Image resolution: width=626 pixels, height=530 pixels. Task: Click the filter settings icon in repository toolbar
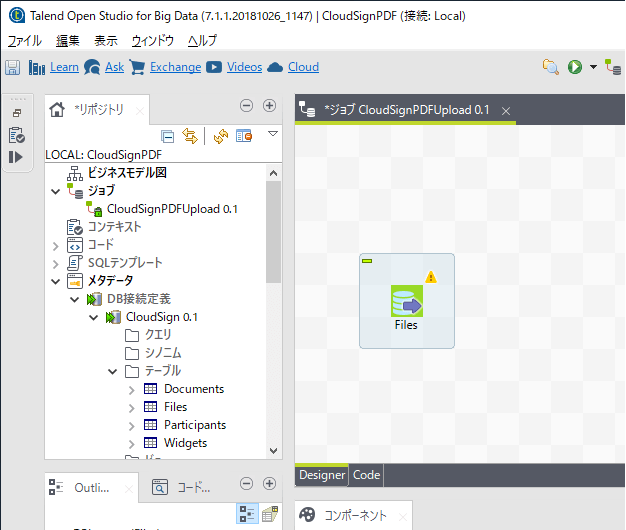[x=244, y=136]
